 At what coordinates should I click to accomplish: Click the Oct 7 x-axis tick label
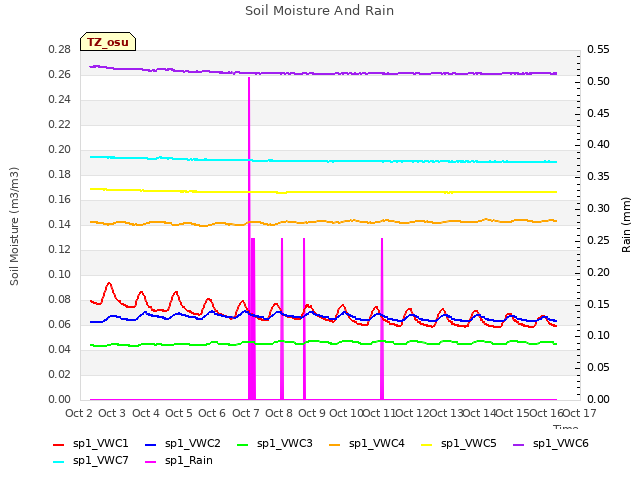point(246,413)
